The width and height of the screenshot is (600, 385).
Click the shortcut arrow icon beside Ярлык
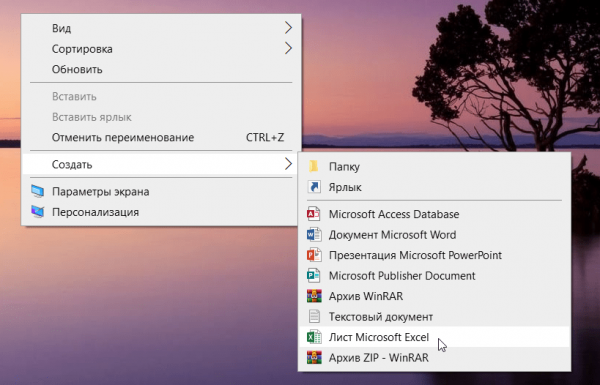(314, 187)
